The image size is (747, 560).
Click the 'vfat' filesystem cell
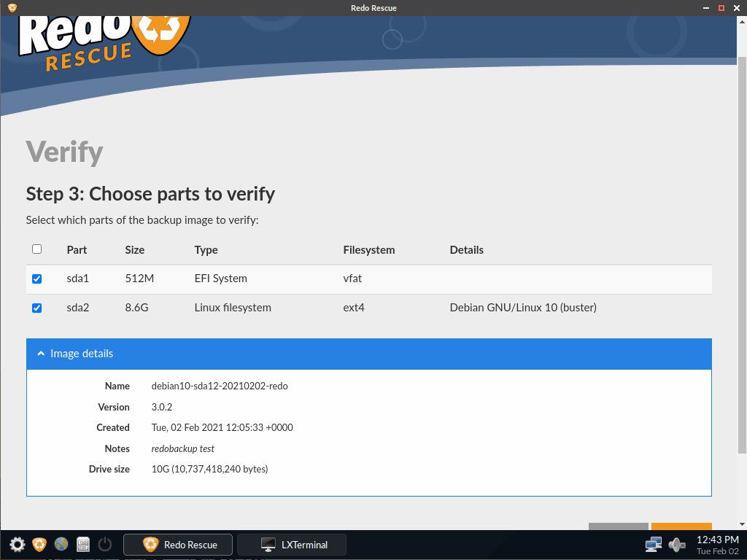[x=352, y=279]
